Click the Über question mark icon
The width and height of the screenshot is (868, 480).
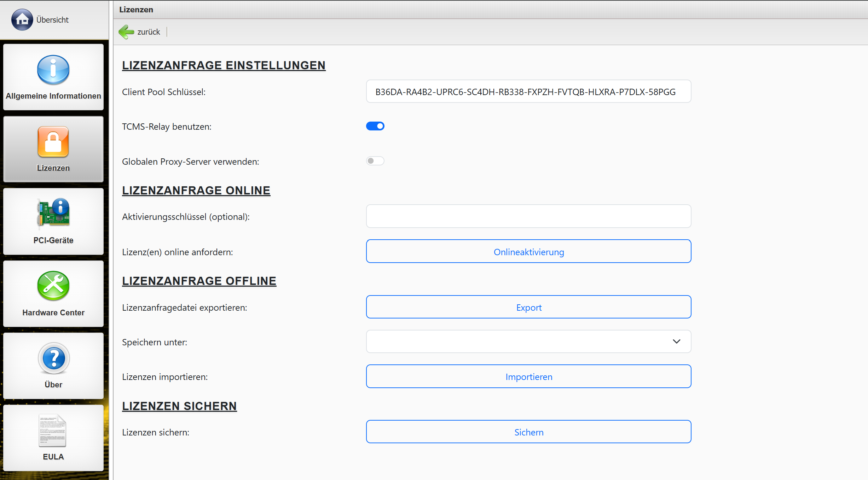[x=54, y=358]
